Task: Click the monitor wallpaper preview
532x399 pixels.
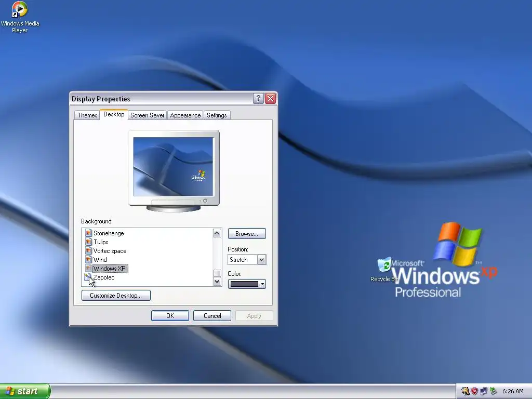Action: [x=174, y=167]
